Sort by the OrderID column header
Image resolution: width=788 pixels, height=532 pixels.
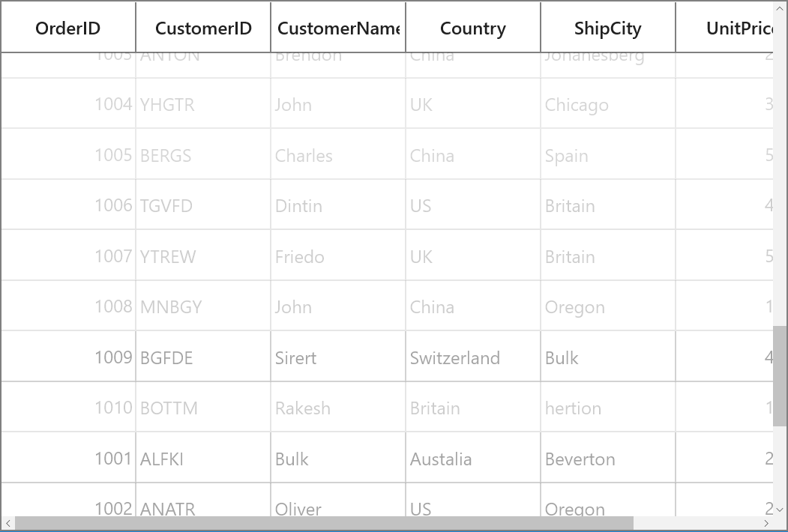tap(67, 28)
